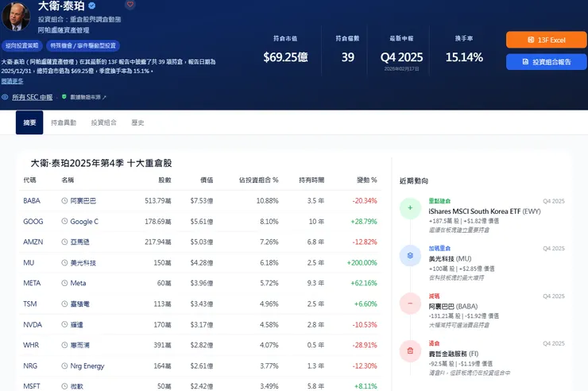588x391 pixels.
Task: Open the WHR ticker link
Action: click(x=31, y=345)
